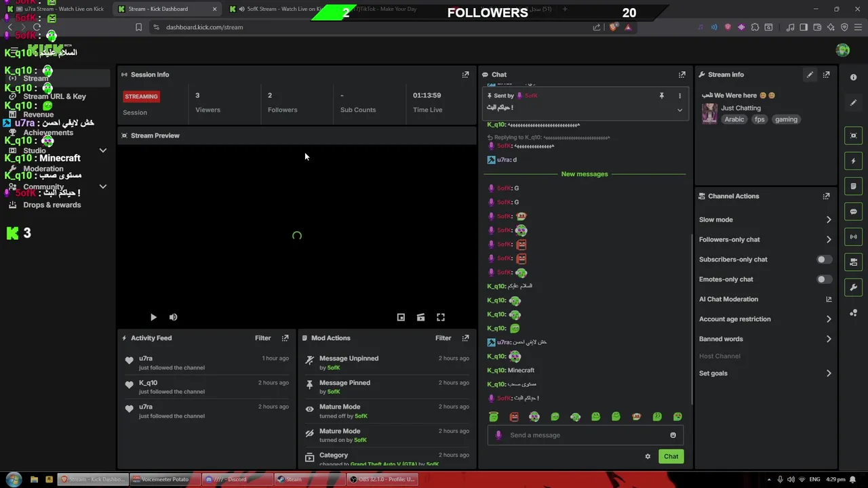The height and width of the screenshot is (488, 868).
Task: Pop out the Activity Feed panel
Action: 285,338
